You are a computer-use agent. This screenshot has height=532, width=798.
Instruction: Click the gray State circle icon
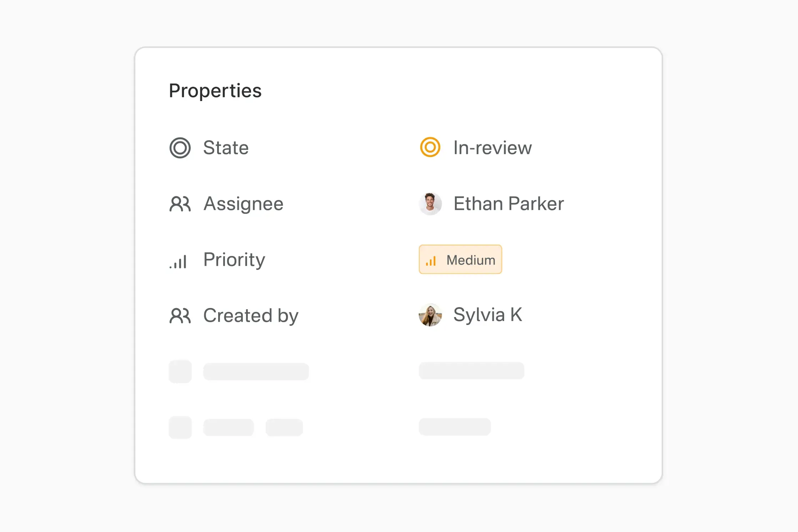click(180, 148)
